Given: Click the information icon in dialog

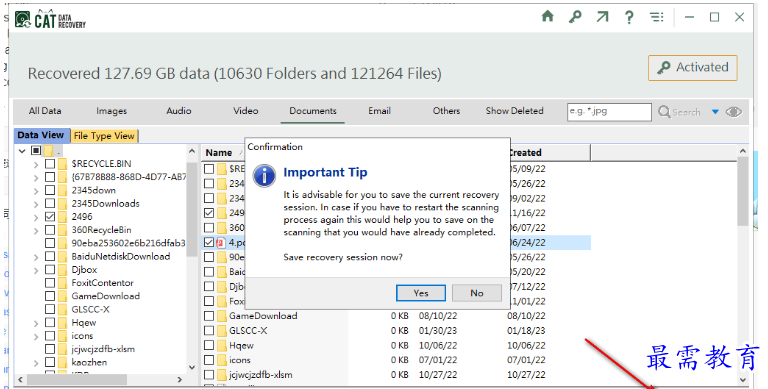Looking at the screenshot, I should (x=264, y=176).
